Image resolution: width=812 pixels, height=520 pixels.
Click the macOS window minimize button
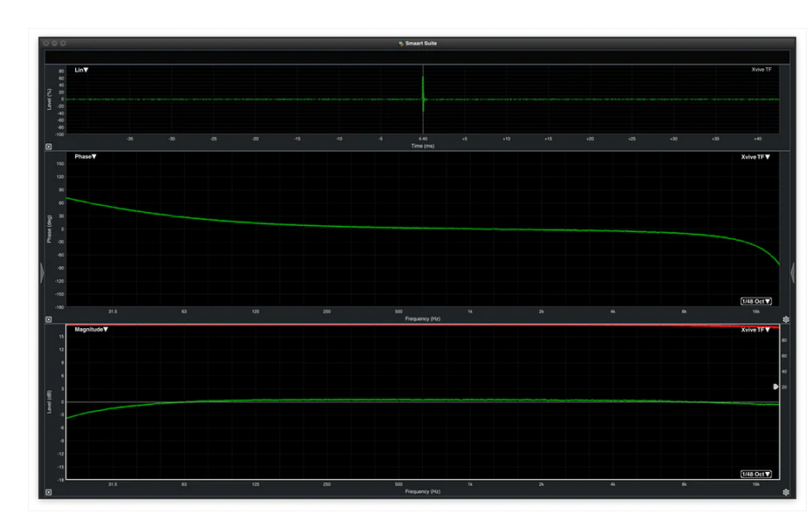tap(55, 43)
